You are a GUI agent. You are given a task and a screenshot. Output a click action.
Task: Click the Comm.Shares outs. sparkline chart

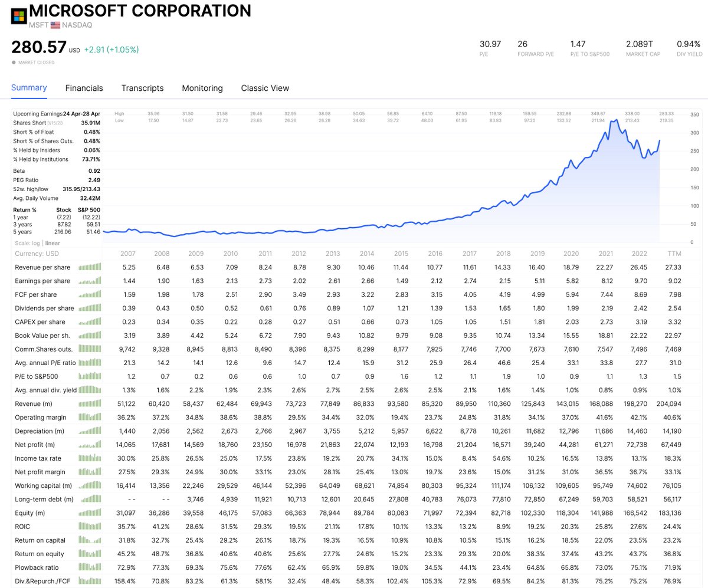(89, 349)
